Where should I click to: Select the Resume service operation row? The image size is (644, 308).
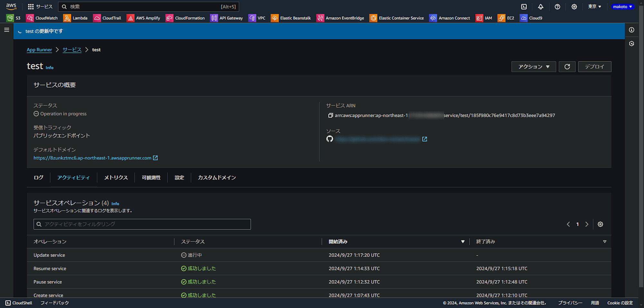click(319, 268)
